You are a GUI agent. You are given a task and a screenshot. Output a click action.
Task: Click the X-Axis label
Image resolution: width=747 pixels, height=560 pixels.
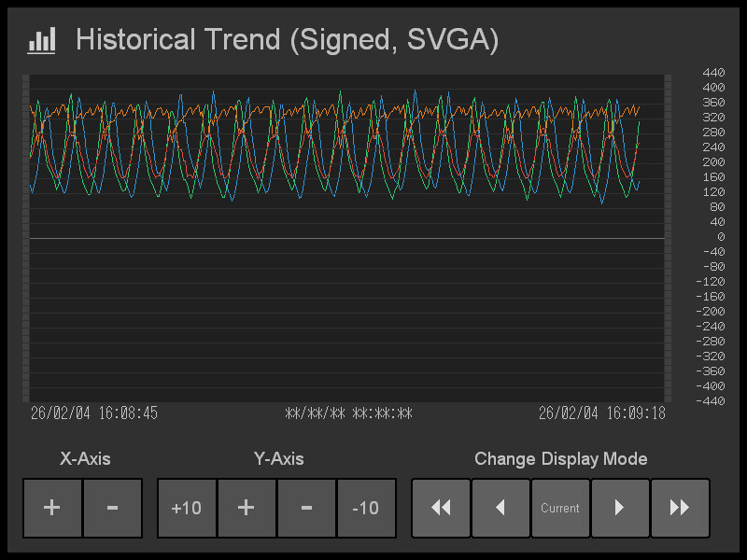[x=85, y=458]
